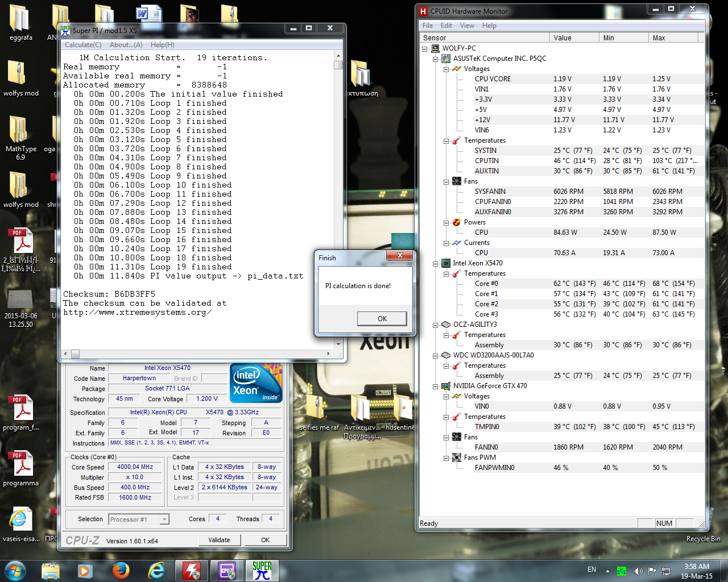The width and height of the screenshot is (728, 582).
Task: Open HWMonitor View menu
Action: [x=467, y=26]
